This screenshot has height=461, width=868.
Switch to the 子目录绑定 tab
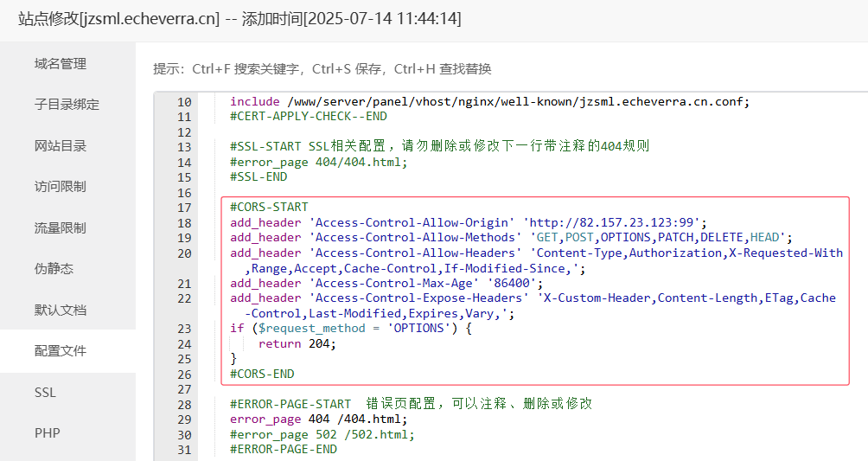[x=67, y=105]
